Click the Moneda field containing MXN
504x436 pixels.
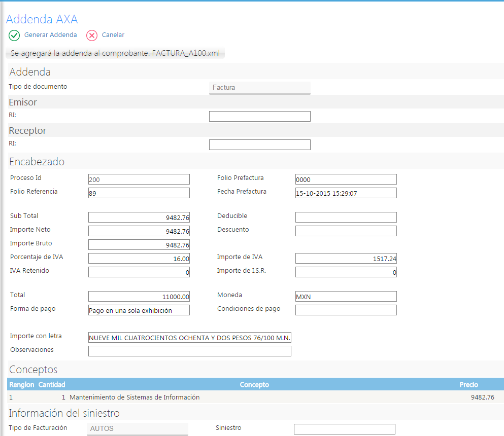(346, 297)
